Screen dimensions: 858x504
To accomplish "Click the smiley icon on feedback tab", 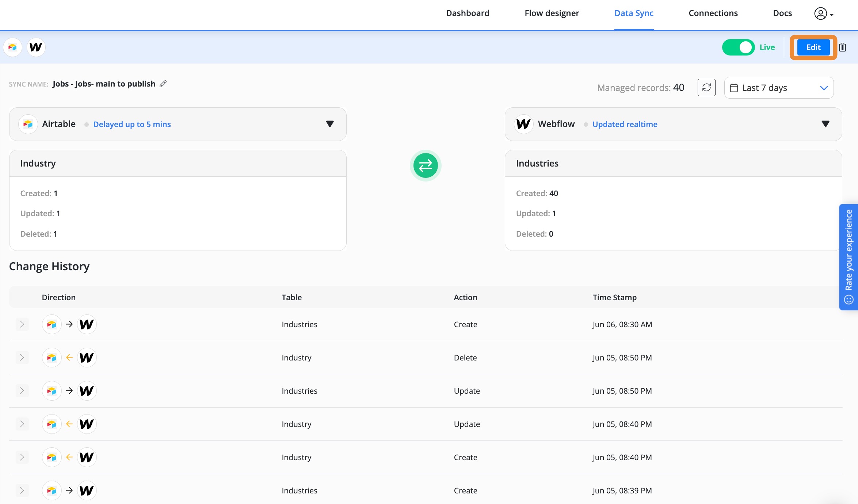I will pos(849,300).
